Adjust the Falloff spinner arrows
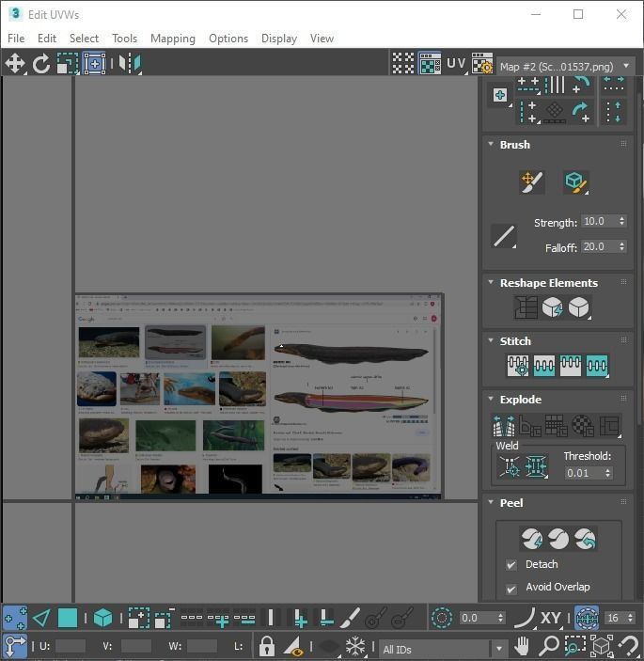644x661 pixels. 621,246
